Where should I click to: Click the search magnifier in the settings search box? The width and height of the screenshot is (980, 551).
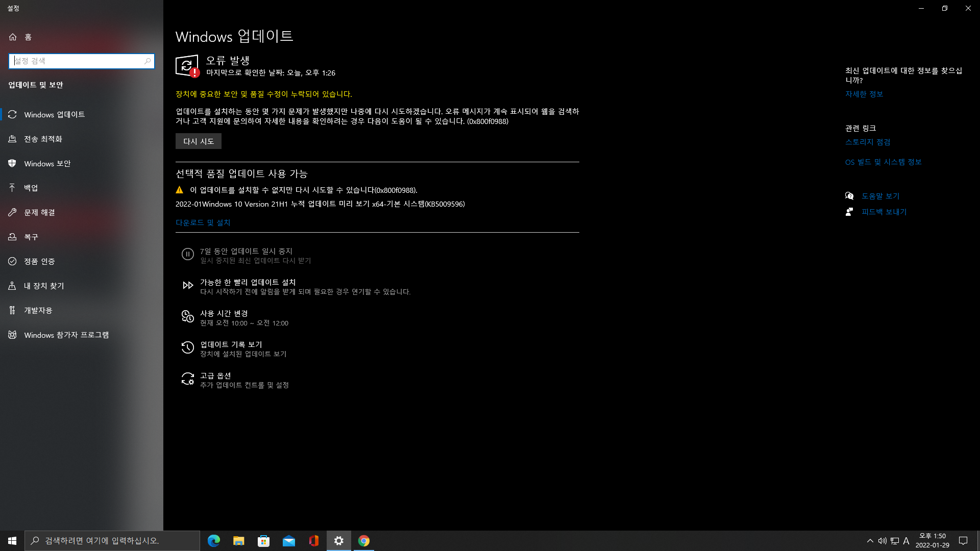tap(148, 61)
